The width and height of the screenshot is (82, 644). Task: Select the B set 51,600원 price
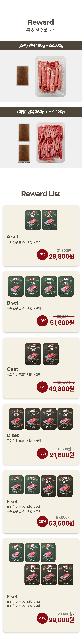click(62, 322)
